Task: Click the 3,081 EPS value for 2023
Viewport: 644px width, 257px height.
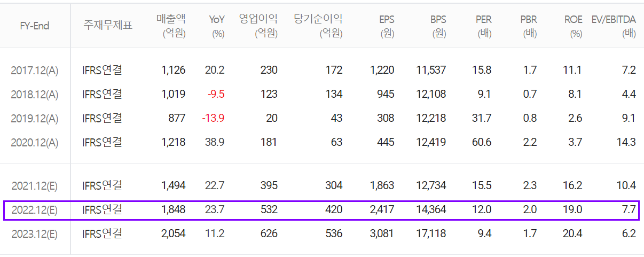Action: point(382,234)
